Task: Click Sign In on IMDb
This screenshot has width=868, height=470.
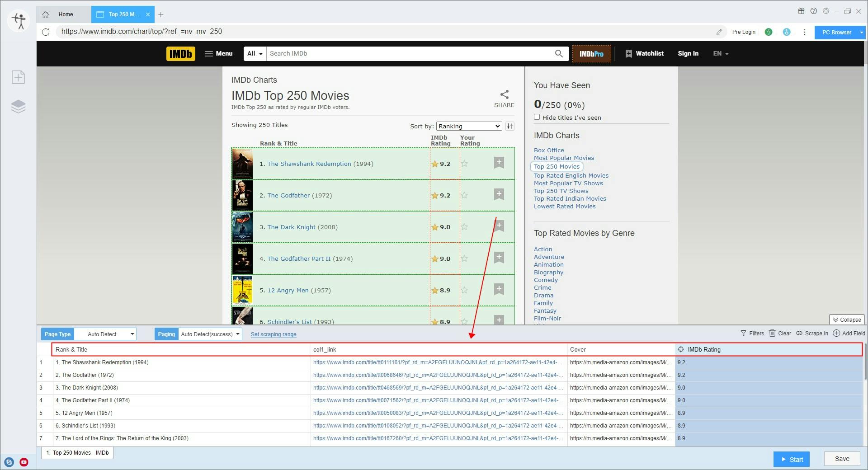Action: pos(688,53)
